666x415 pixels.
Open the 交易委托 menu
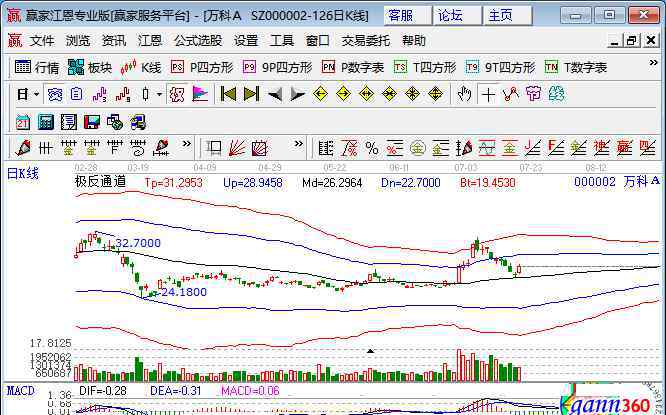click(366, 41)
